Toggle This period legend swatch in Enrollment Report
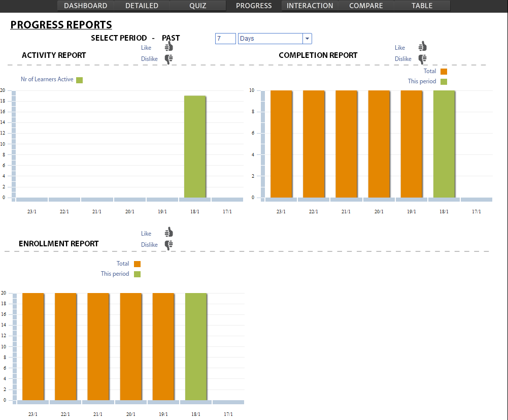The height and width of the screenshot is (420, 508). click(x=137, y=274)
